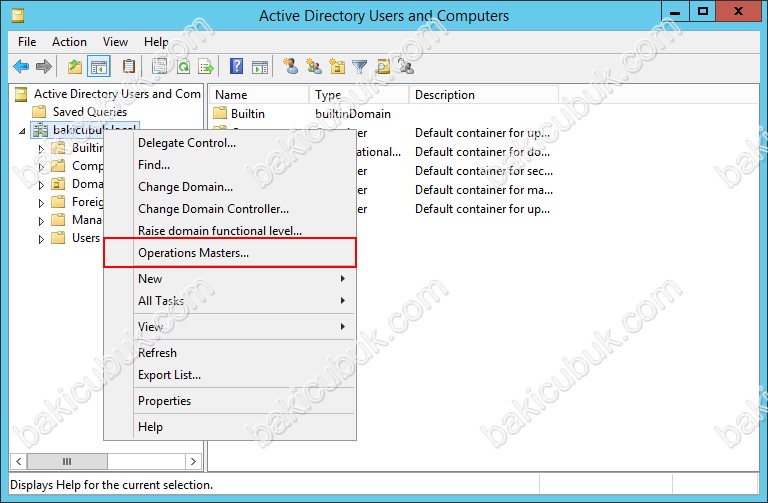Click Create new group toolbar icon

pos(313,66)
